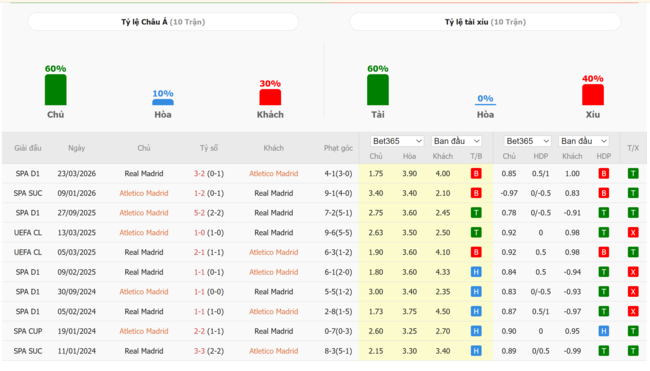Click green T badge beside 2.75 3.60 2.45 odds

(476, 213)
